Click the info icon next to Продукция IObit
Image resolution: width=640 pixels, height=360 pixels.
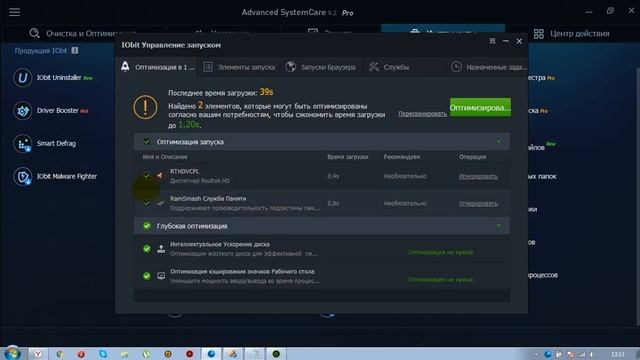click(75, 50)
